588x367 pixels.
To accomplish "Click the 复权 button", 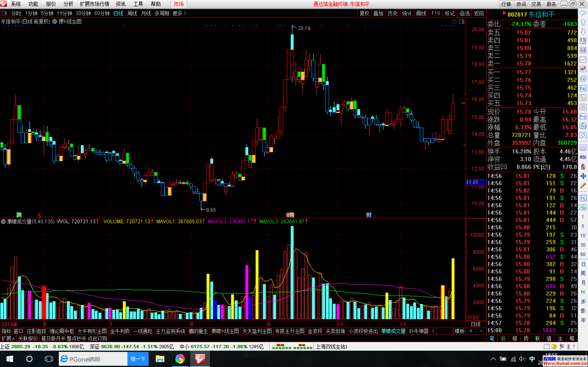I will click(364, 13).
